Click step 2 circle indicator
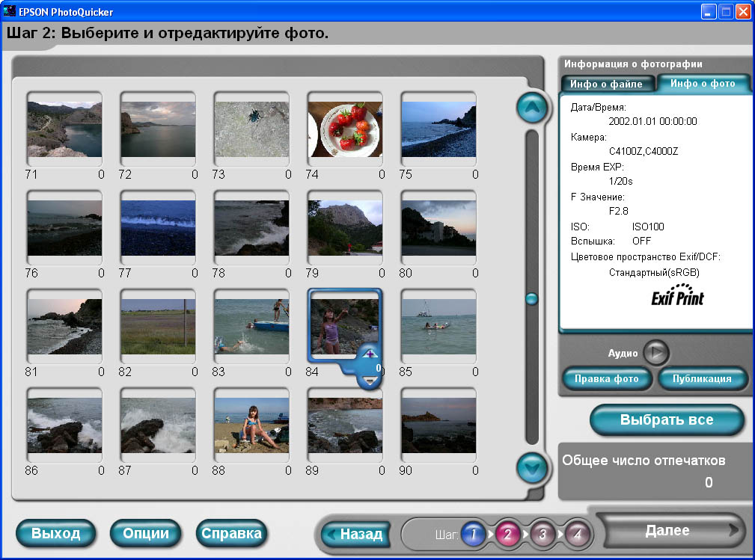 (507, 534)
